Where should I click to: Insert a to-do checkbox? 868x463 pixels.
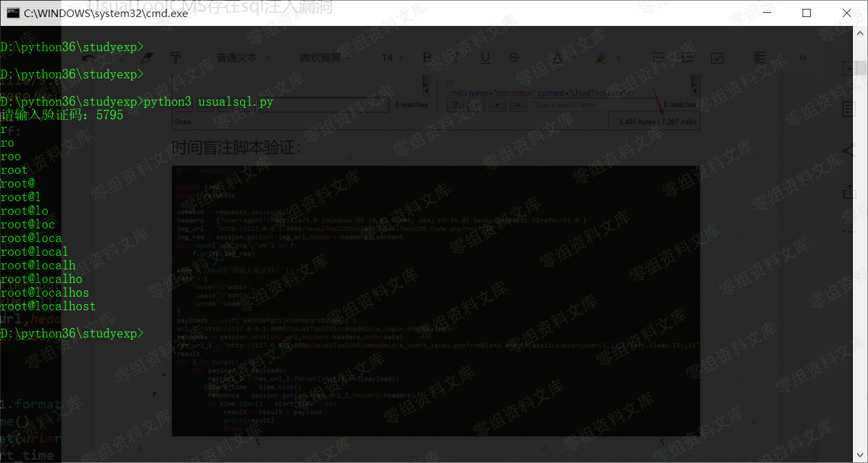(x=717, y=58)
